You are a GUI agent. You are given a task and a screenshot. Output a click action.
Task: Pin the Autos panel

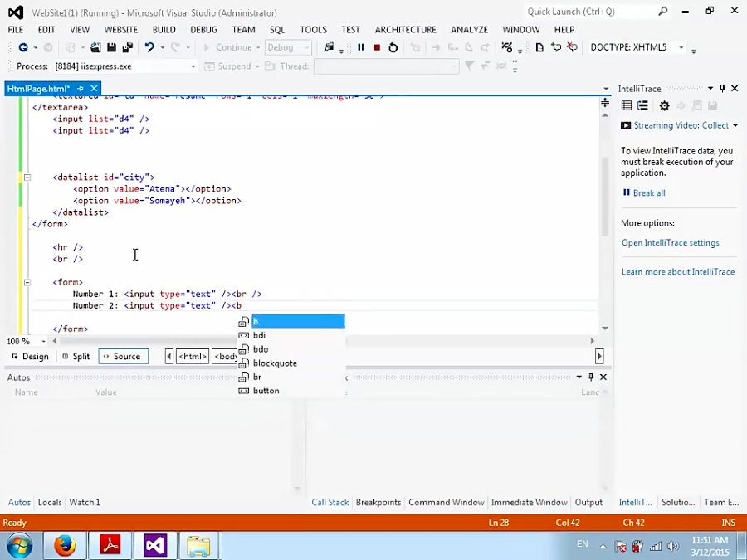(x=591, y=377)
